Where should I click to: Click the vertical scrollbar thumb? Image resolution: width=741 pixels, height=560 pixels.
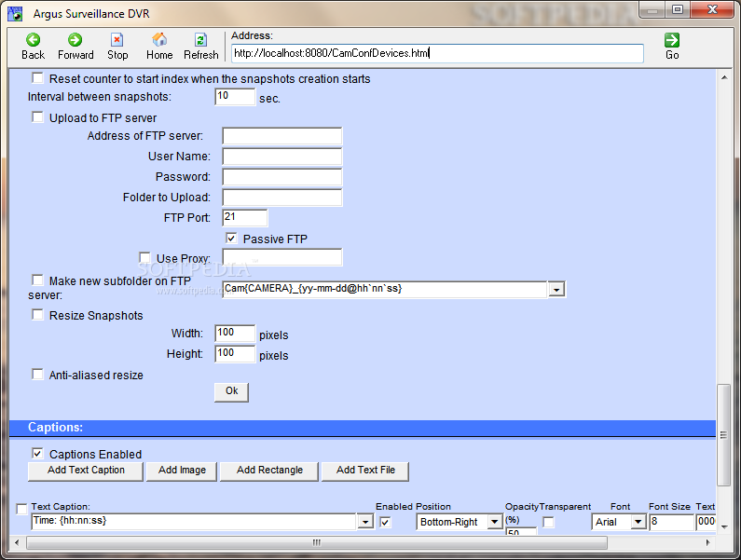[x=723, y=435]
